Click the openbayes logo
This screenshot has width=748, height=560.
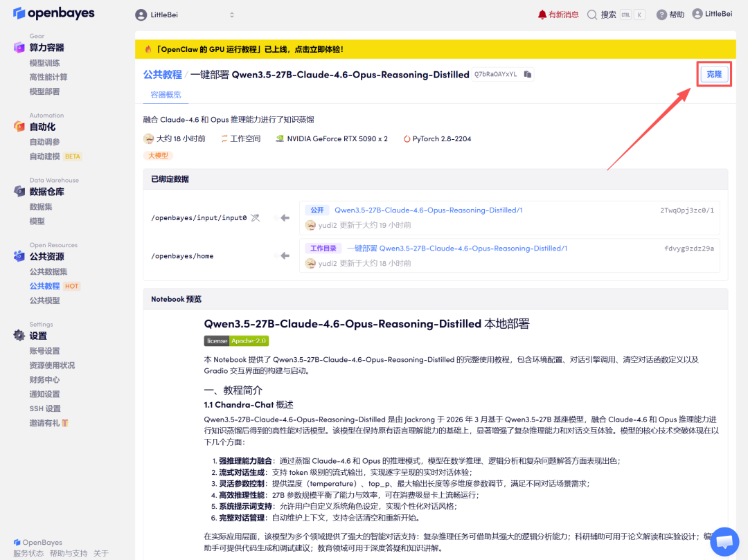click(x=54, y=13)
